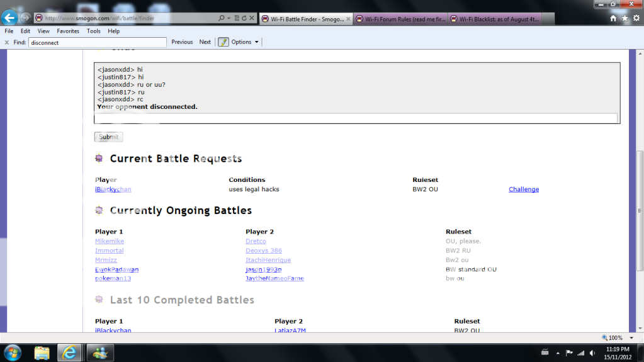Click the scrollbar up arrow
The height and width of the screenshot is (362, 644).
640,54
